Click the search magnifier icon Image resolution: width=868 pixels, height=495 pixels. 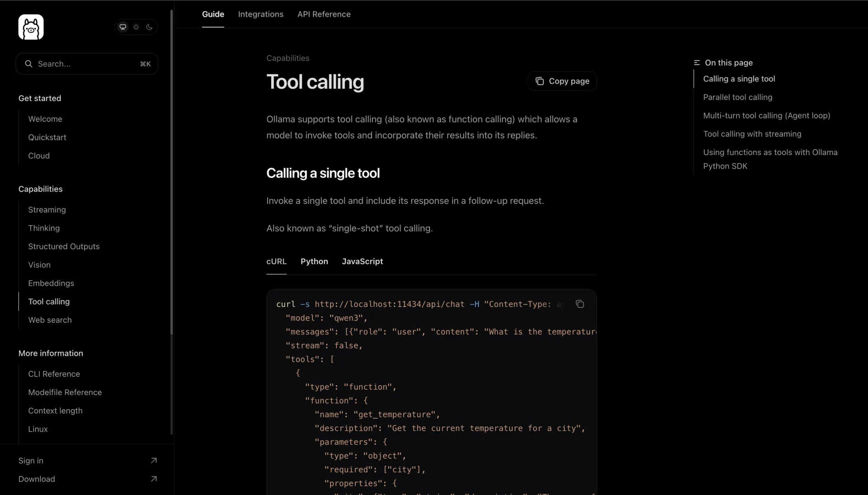coord(28,64)
